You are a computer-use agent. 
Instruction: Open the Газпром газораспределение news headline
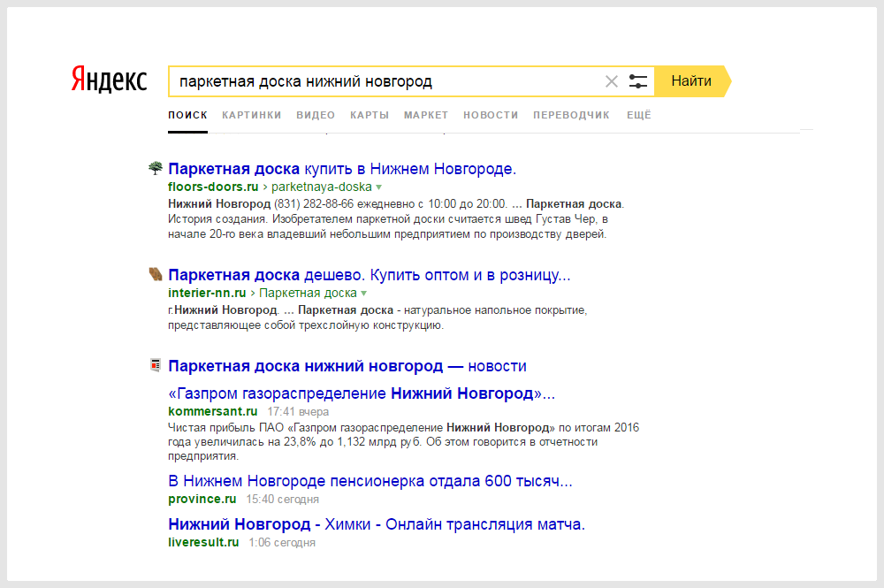click(362, 393)
